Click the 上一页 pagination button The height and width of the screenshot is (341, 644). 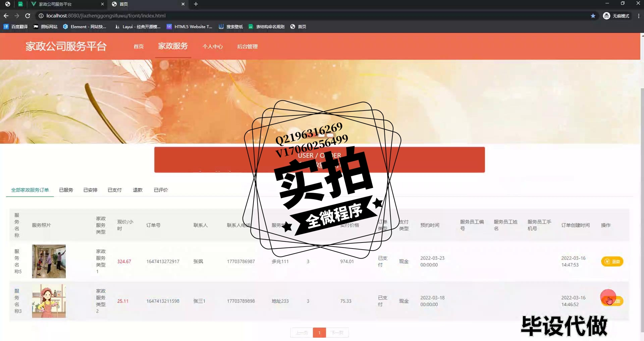302,333
